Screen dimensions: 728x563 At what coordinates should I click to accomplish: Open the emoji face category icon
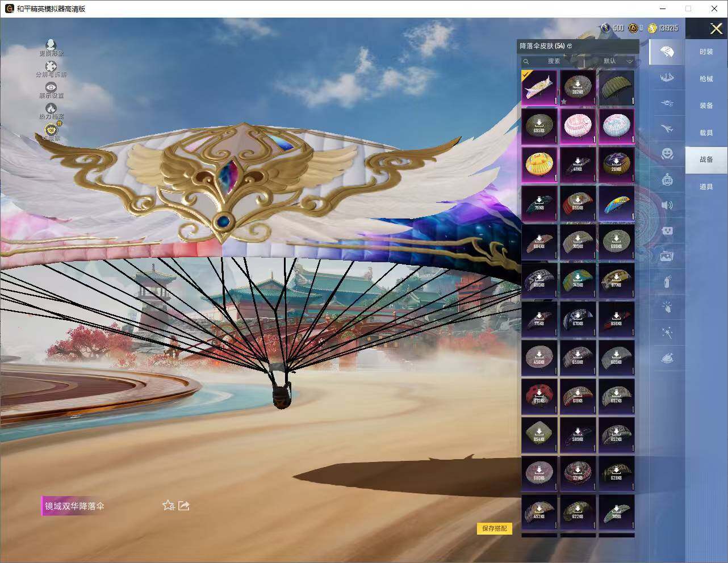667,154
